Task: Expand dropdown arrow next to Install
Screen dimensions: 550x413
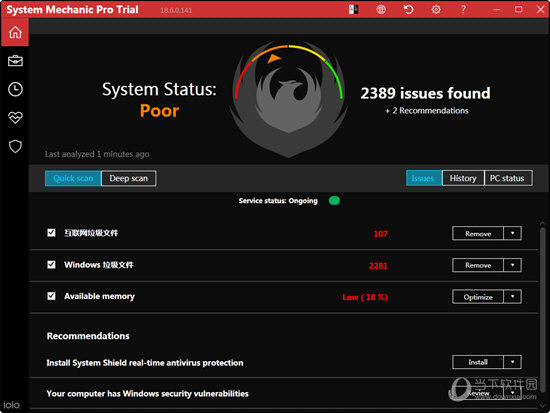Action: tap(512, 362)
